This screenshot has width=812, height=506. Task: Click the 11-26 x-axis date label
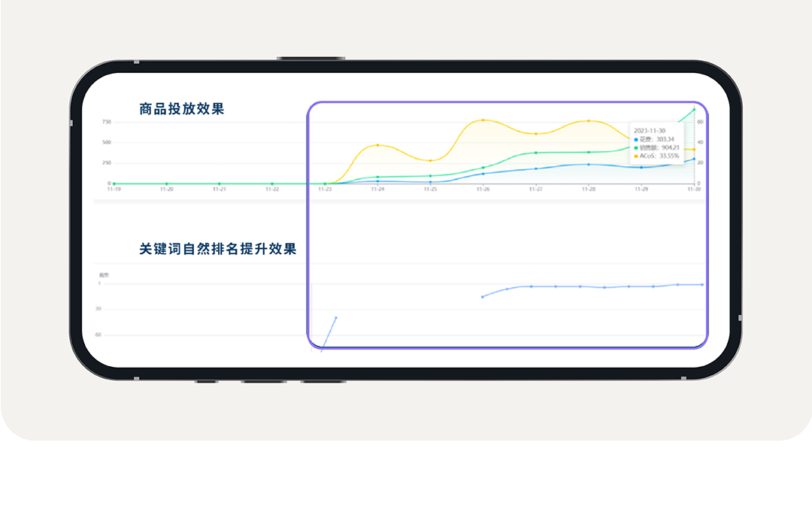pos(483,189)
